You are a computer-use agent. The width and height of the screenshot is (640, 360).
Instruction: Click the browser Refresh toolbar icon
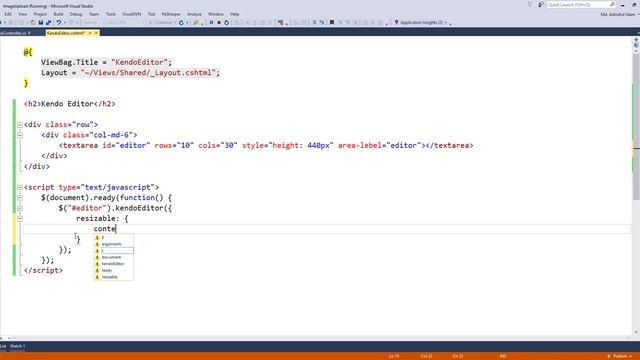point(181,22)
